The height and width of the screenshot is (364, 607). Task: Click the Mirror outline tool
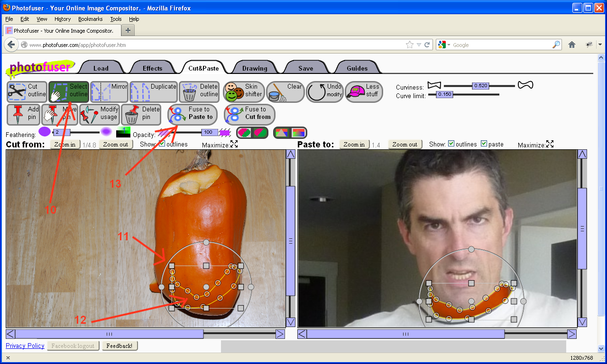110,91
